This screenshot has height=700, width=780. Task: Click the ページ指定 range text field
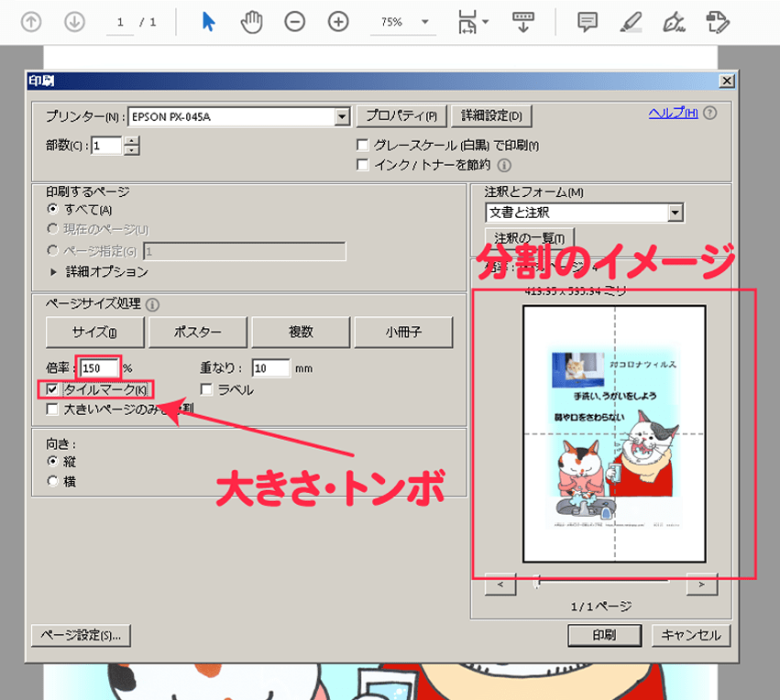click(x=244, y=252)
